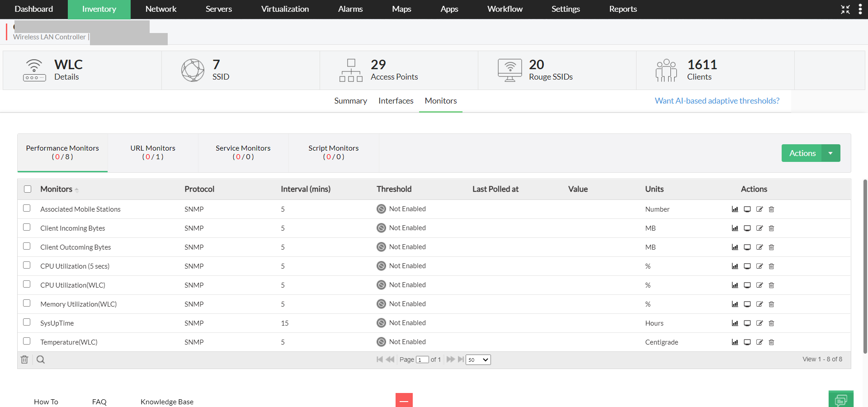Expand the Actions dropdown arrow
868x407 pixels.
pos(831,153)
